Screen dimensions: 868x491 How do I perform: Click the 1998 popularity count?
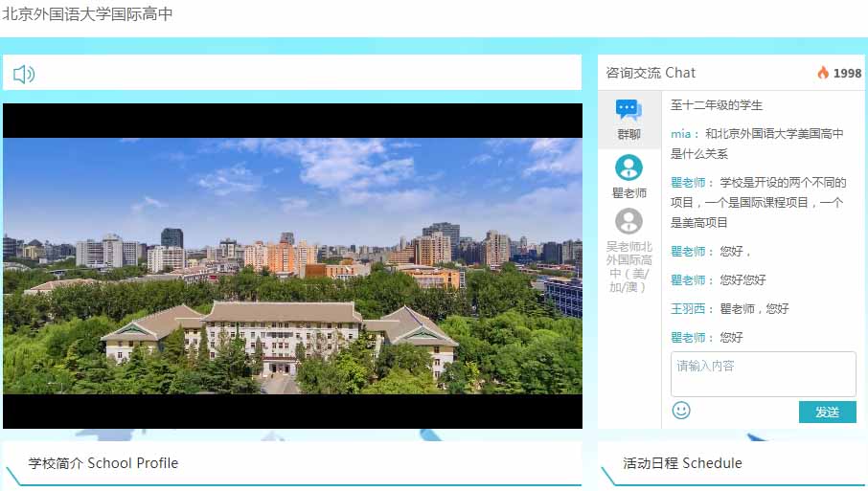847,73
